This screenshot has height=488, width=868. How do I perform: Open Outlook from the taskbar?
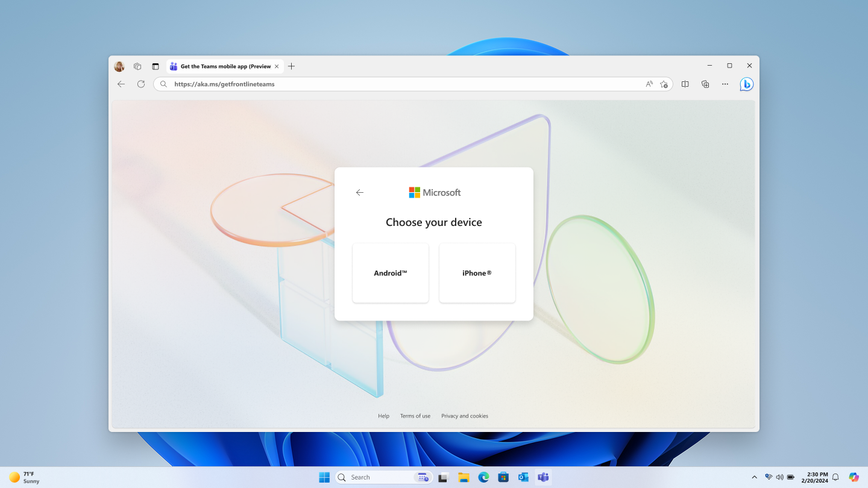(x=523, y=477)
